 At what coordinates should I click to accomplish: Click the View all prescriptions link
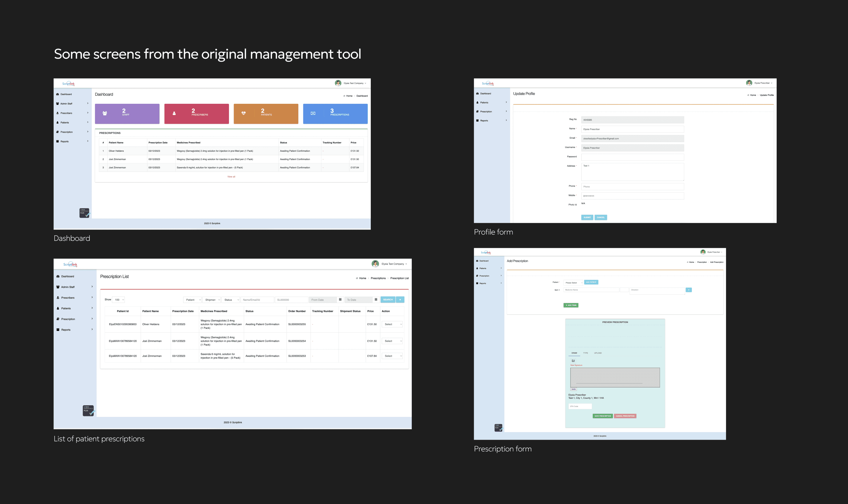click(x=231, y=177)
